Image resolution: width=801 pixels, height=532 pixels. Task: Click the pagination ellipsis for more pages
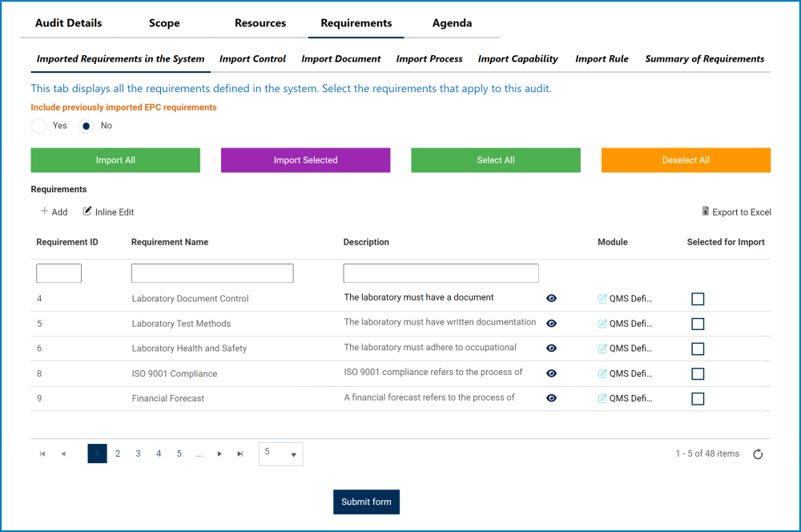click(199, 454)
